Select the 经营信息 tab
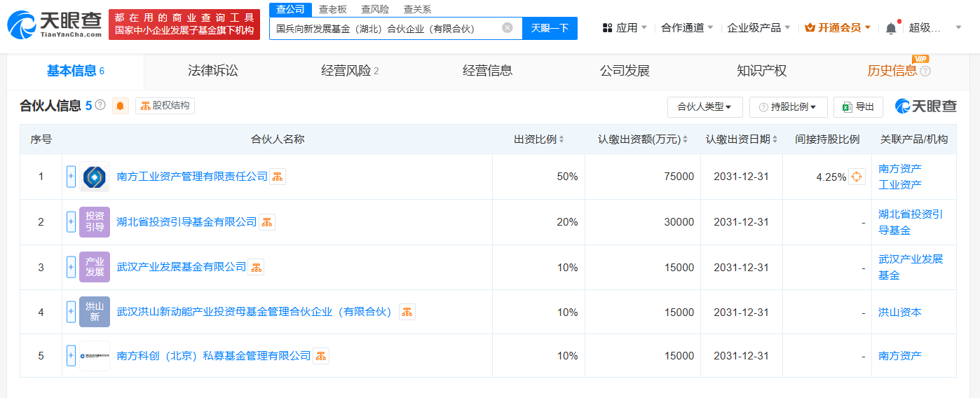Screen dimensions: 980x398 pos(487,71)
